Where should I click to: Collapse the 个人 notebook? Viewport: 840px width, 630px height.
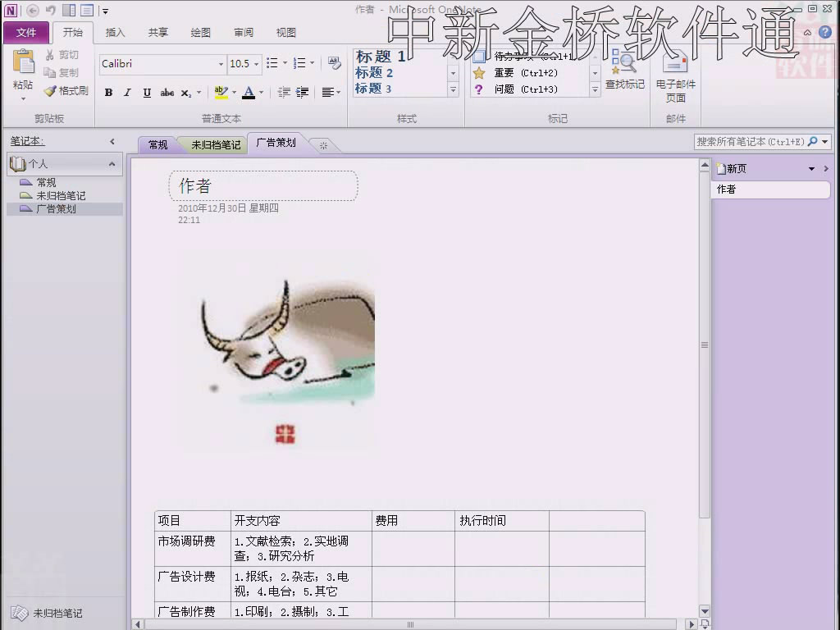point(112,164)
